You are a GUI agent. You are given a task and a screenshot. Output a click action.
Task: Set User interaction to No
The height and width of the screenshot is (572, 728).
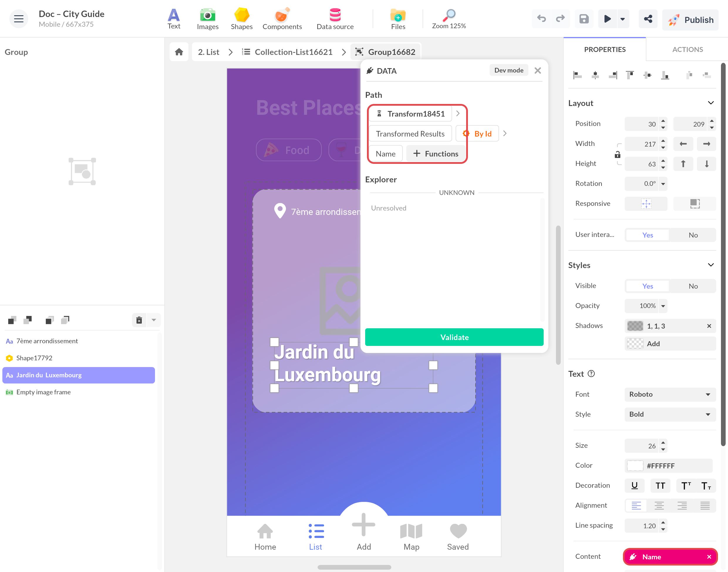[x=693, y=235]
